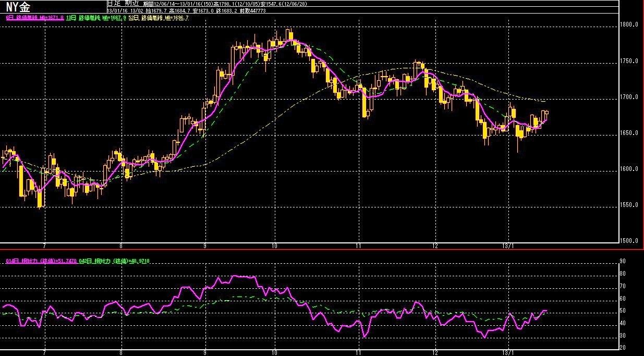Click the RSI axis label 90
The width and height of the screenshot is (644, 356).
(623, 261)
